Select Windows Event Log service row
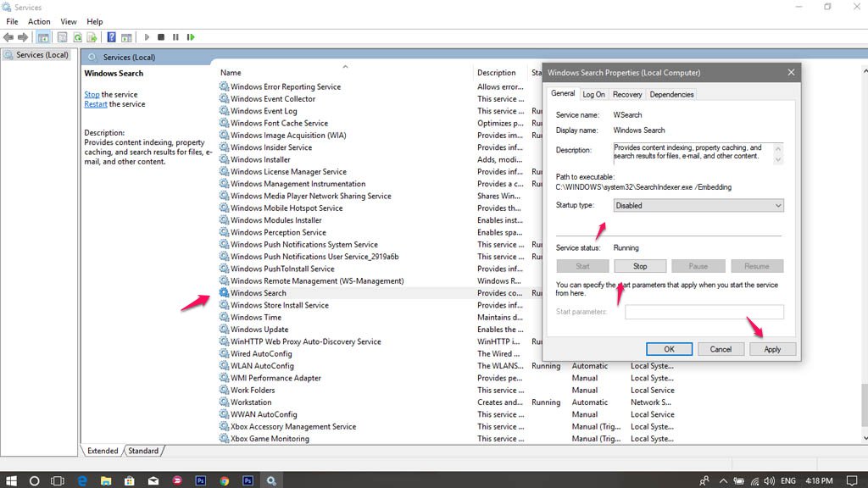868x488 pixels. 264,111
